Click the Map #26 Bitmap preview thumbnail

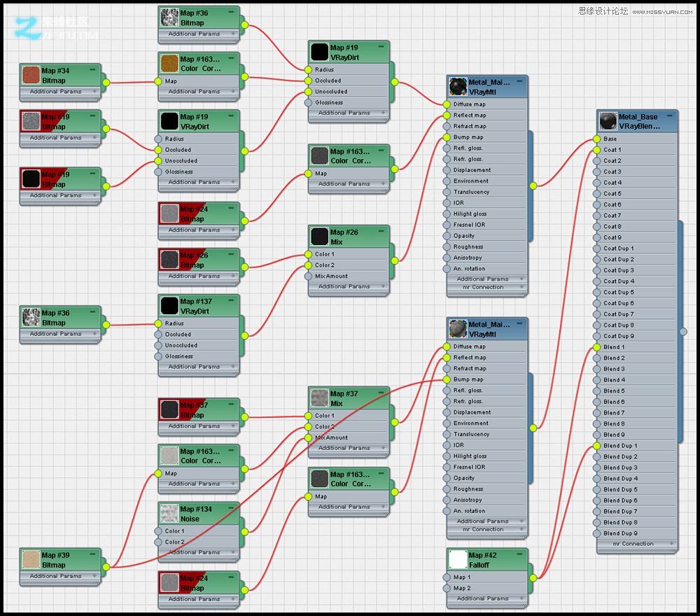[169, 260]
